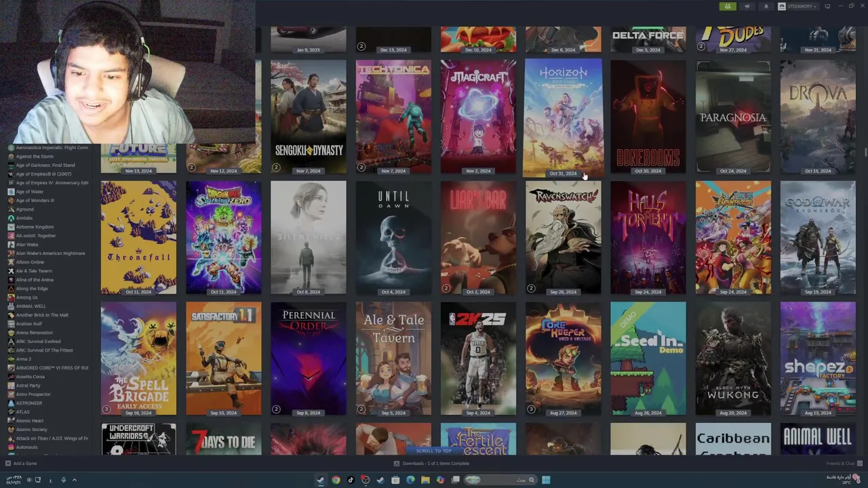
Task: Open Steam notifications bell icon
Action: click(766, 6)
